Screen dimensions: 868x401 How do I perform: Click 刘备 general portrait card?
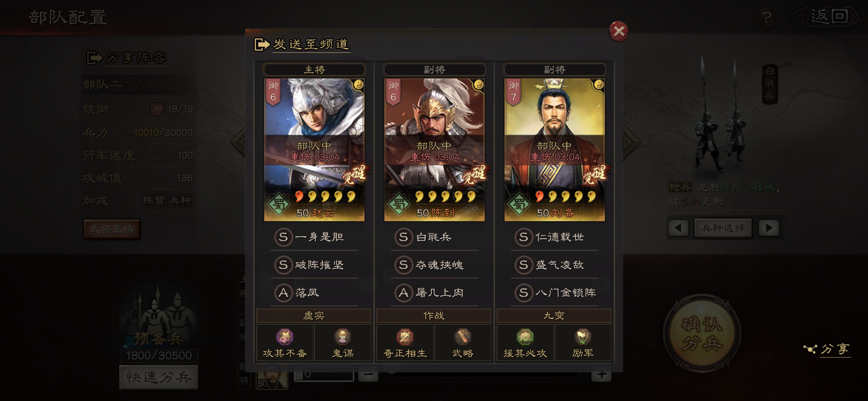(555, 150)
